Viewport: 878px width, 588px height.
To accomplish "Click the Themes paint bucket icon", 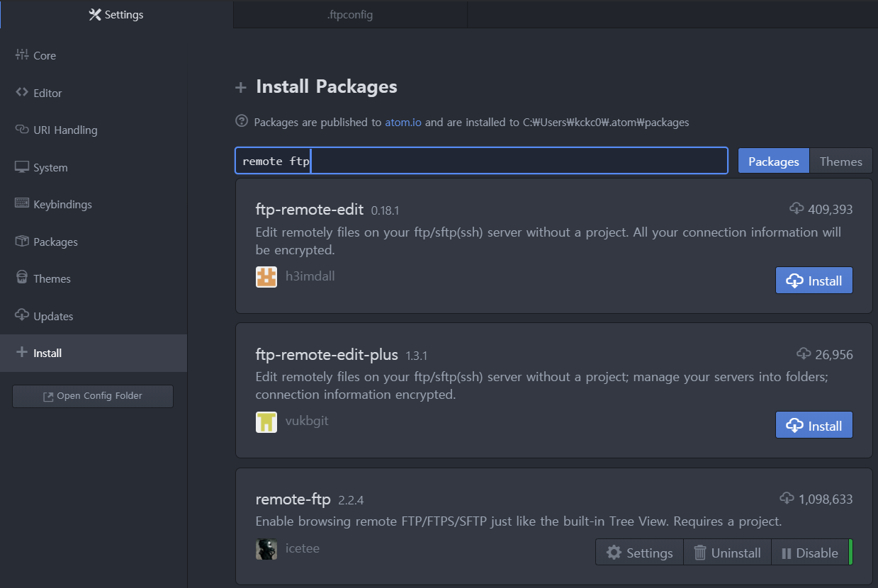I will pos(21,278).
